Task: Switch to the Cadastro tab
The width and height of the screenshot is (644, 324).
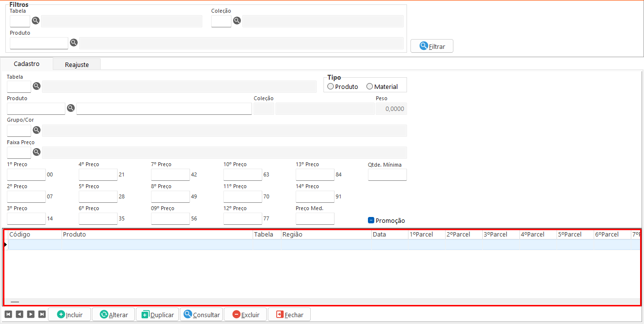Action: point(26,64)
